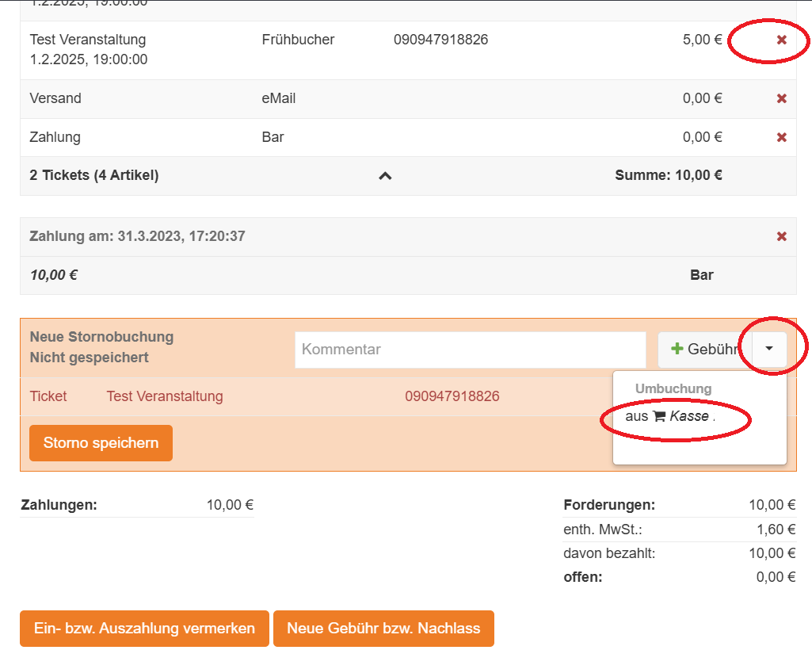
Task: Remove the Frühbucher ticket with its red X
Action: point(781,40)
